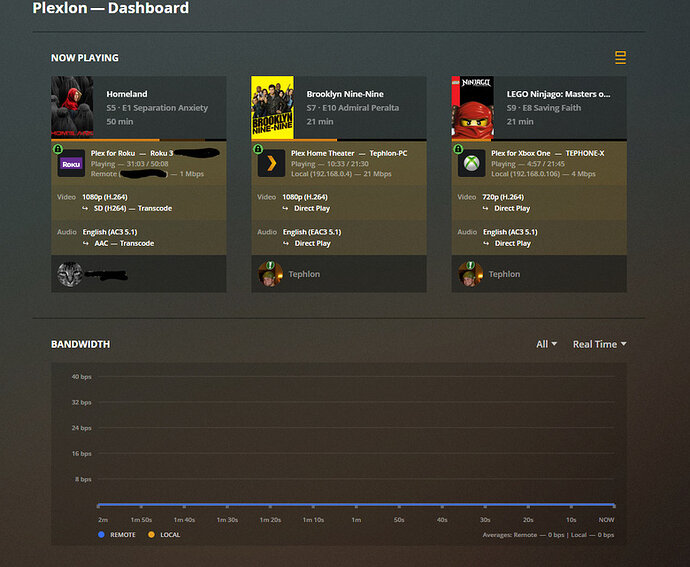
Task: Click the Tephlon username under LEGO Ninjago
Action: 504,274
